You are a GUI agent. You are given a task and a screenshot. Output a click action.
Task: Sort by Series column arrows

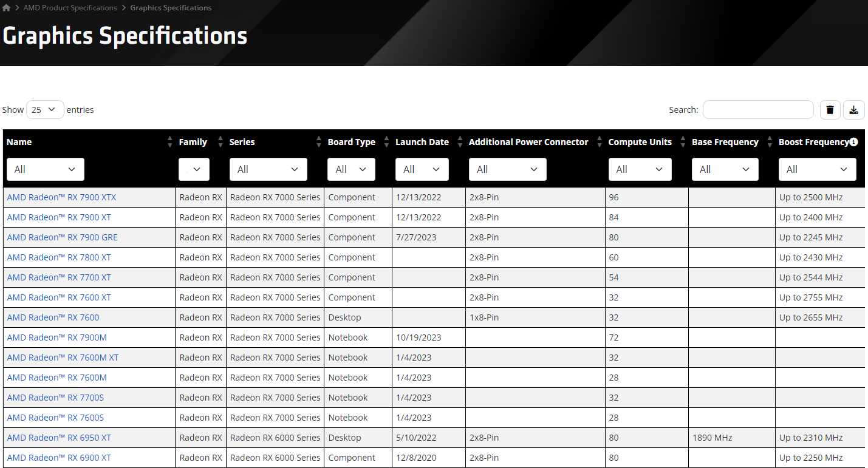319,142
